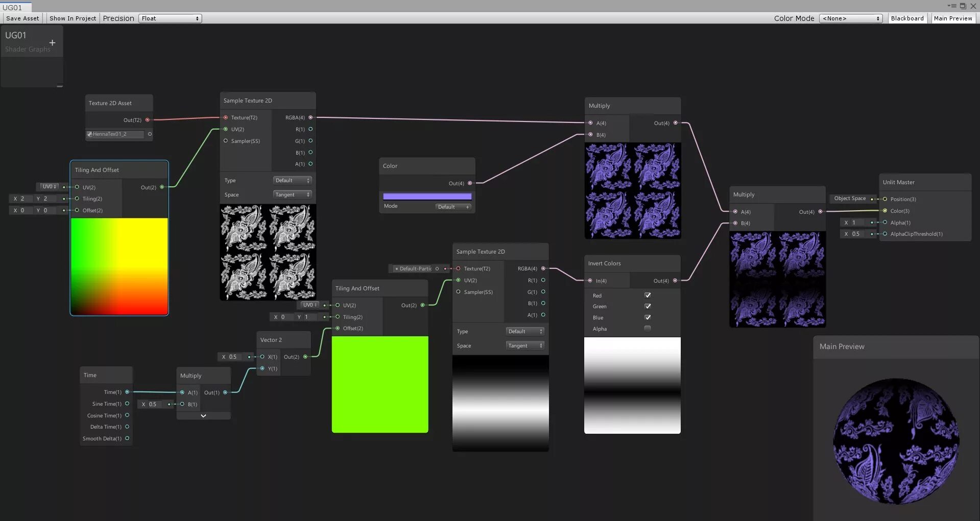Click Invert Colors In(4) port
Viewport: 980px width, 521px height.
click(590, 281)
